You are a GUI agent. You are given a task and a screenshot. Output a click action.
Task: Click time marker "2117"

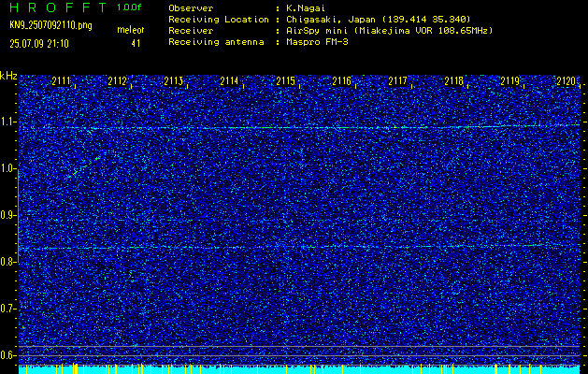point(397,81)
